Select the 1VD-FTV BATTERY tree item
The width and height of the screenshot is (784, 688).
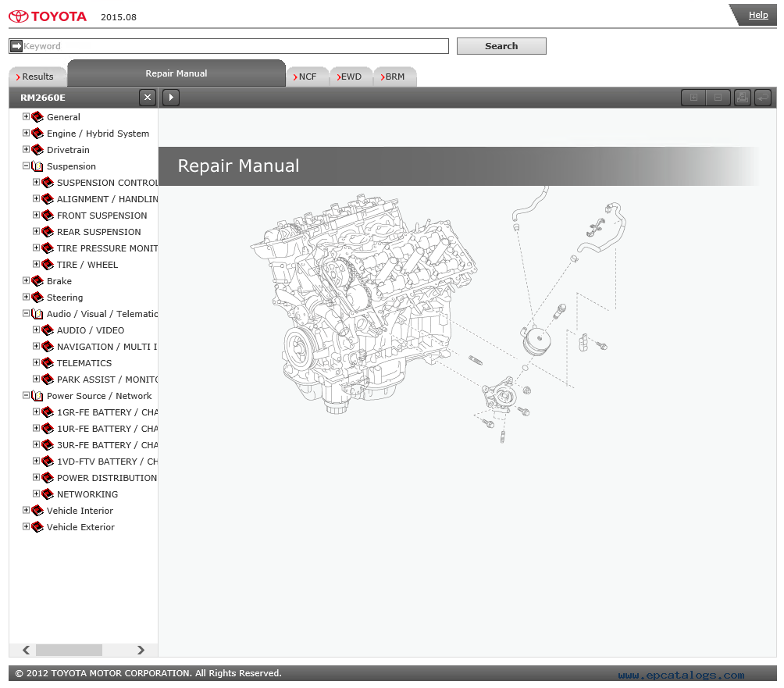108,462
